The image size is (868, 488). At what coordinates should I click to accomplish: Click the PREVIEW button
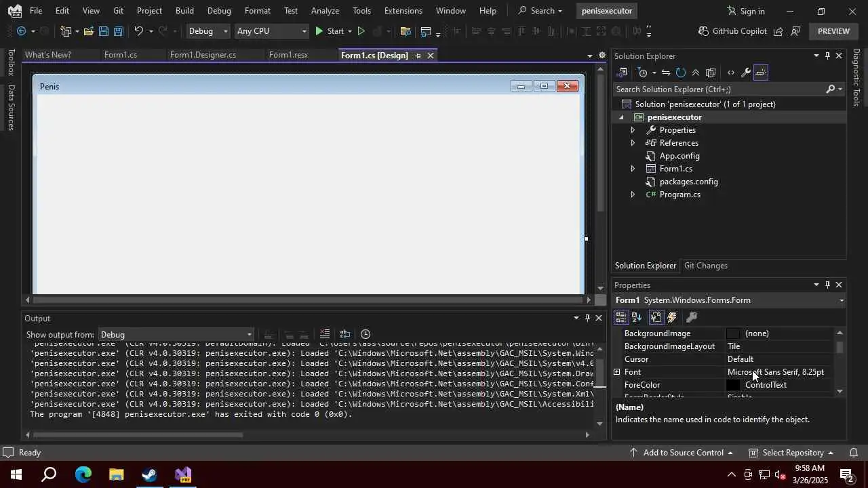833,31
